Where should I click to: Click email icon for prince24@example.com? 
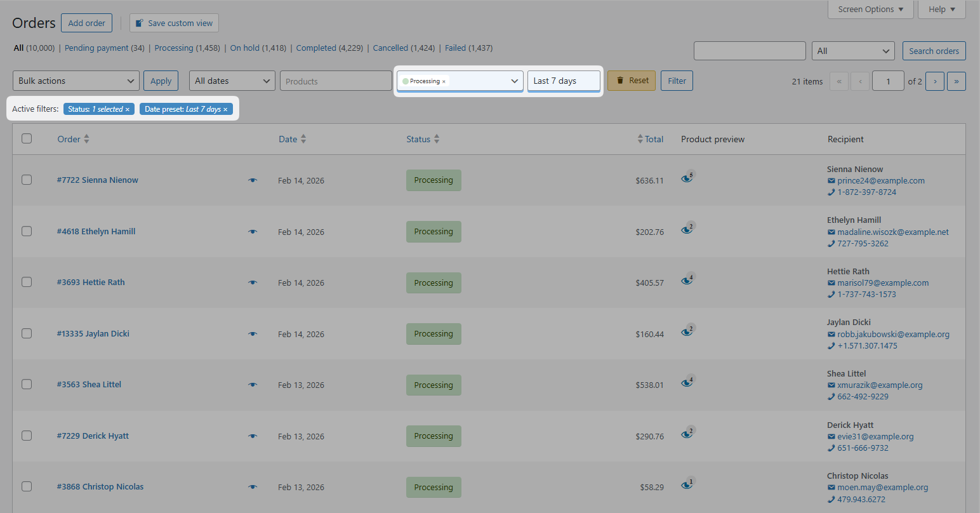tap(831, 181)
